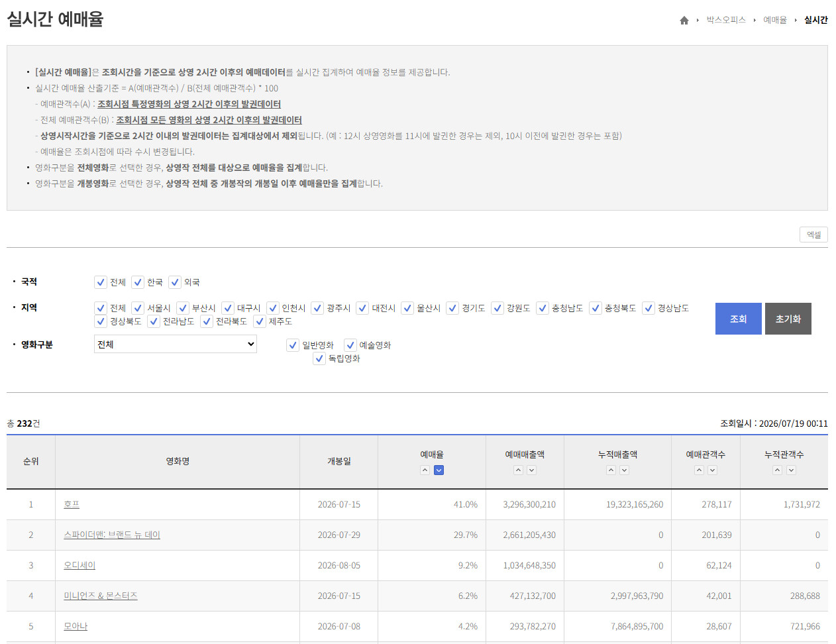Click 조회일시 timestamp text
Image resolution: width=836 pixels, height=644 pixels.
pos(774,424)
